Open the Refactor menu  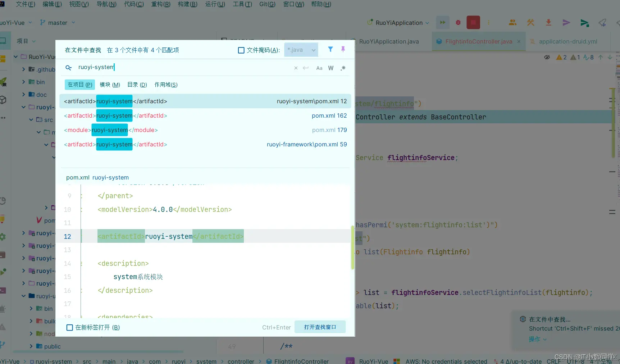tap(161, 4)
